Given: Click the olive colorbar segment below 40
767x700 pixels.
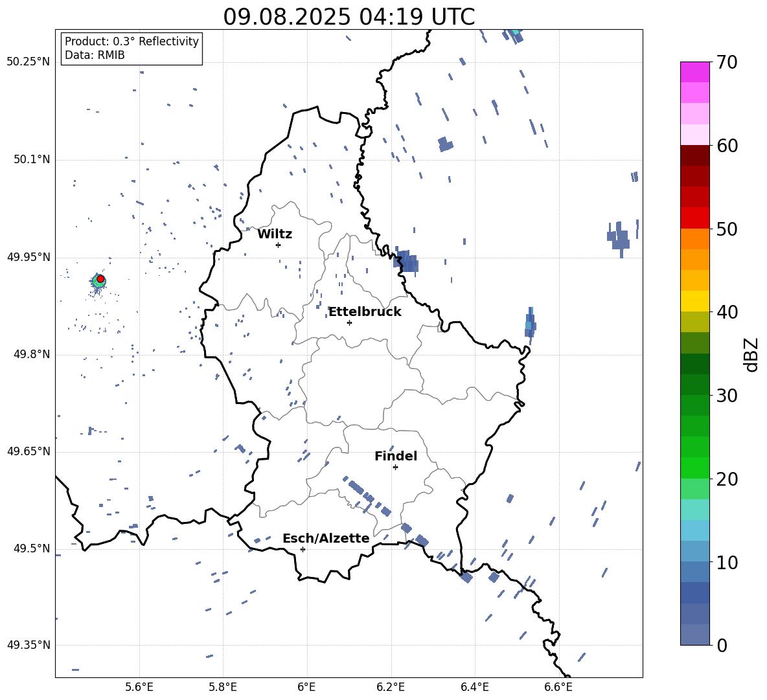Looking at the screenshot, I should [x=694, y=322].
